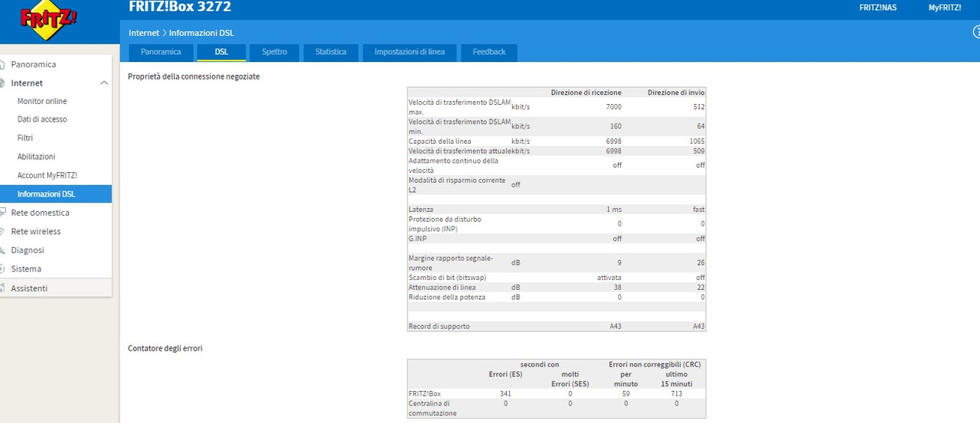Screen dimensions: 980x423
Task: Click 'Direzione di invio' column header
Action: point(676,93)
